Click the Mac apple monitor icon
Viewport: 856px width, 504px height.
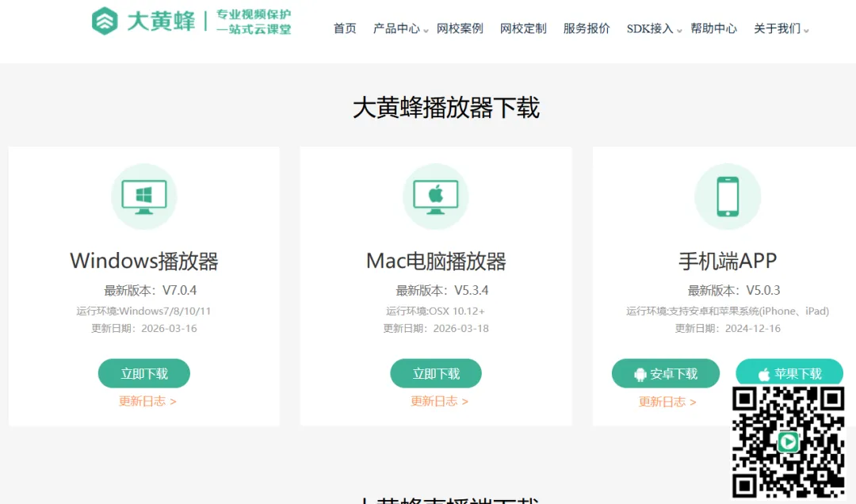click(436, 197)
